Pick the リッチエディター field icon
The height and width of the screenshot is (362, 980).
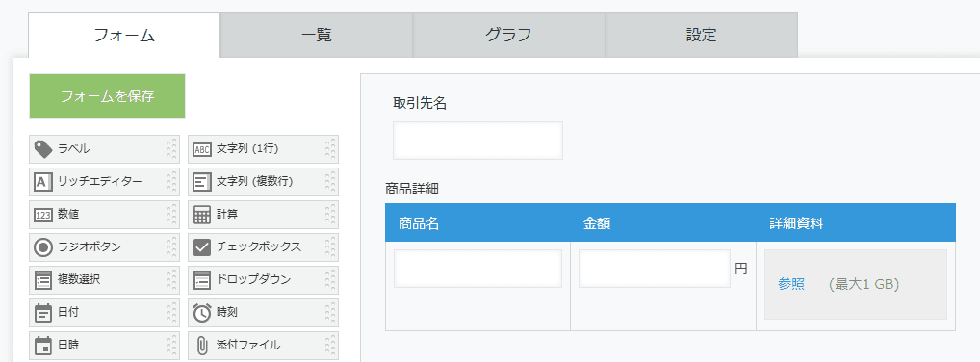click(x=43, y=182)
